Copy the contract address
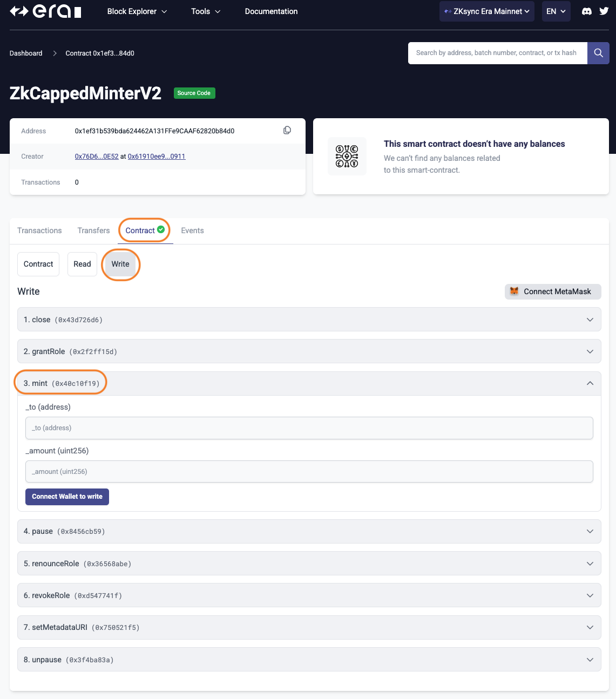This screenshot has height=699, width=616. (287, 131)
